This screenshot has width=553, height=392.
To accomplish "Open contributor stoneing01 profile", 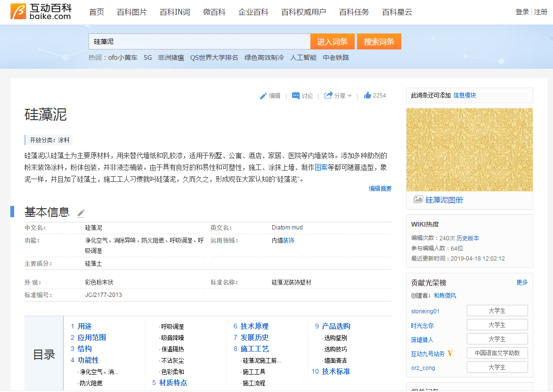I will click(x=425, y=311).
